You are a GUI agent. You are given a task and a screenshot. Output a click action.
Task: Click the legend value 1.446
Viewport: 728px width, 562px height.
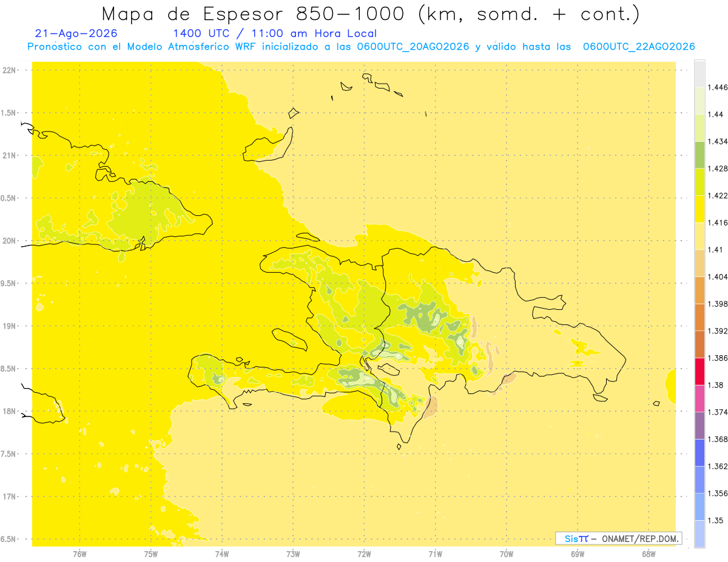tap(718, 87)
